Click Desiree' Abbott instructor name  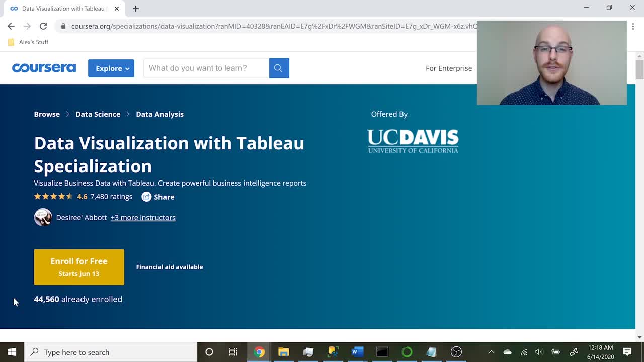[82, 217]
